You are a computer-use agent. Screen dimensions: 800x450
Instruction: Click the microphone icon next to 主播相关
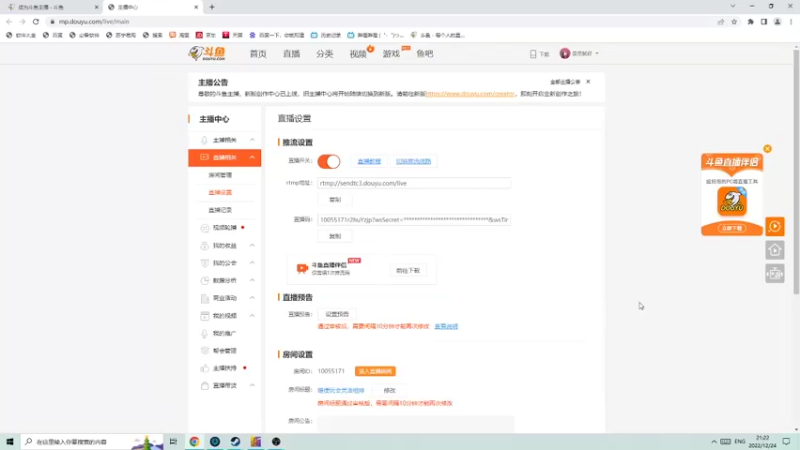pos(204,140)
